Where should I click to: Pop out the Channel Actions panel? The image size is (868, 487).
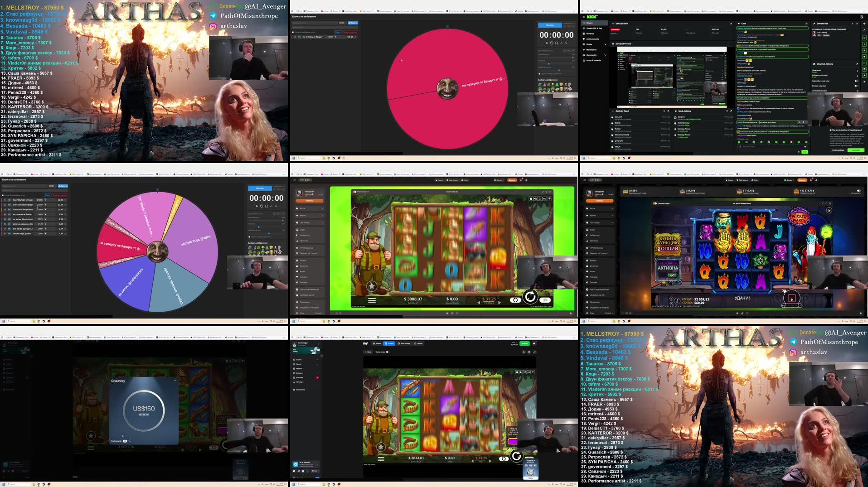857,64
